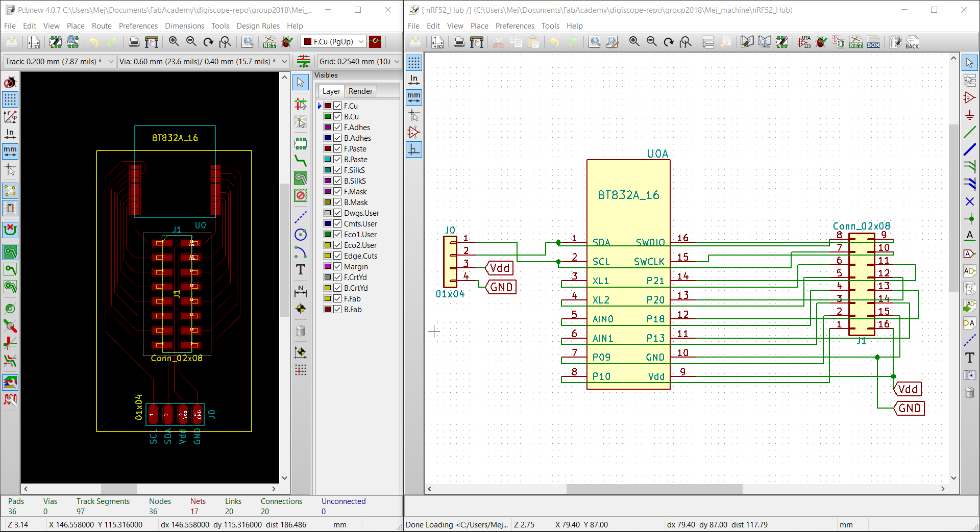Screen dimensions: 980x532
Task: Click the Eeschema generate netlist NET icon
Action: click(x=856, y=42)
